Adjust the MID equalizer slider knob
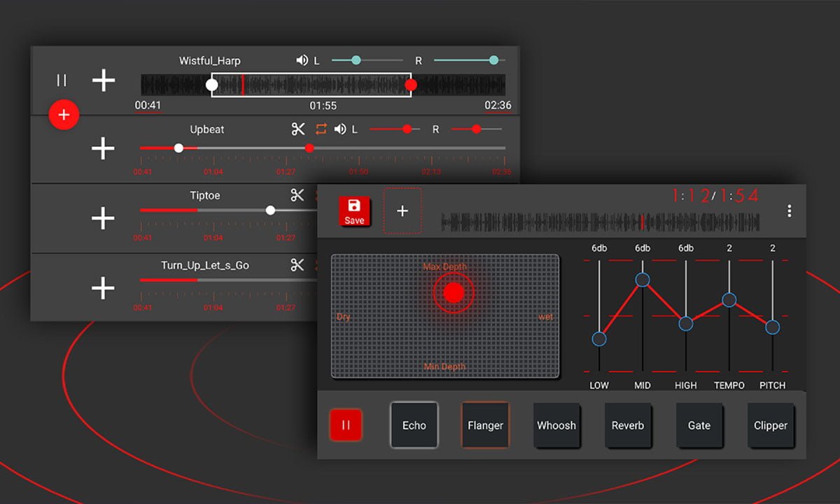The image size is (840, 504). point(643,280)
